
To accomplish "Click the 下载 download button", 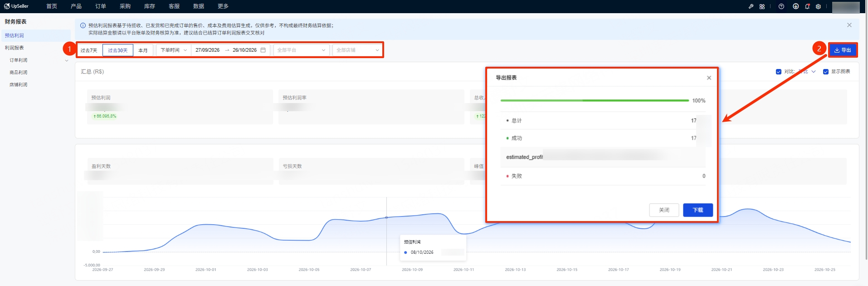I will [x=698, y=210].
